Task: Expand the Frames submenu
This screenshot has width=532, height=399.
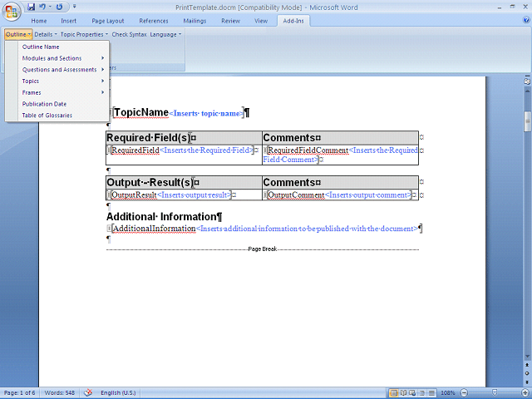Action: pyautogui.click(x=63, y=92)
